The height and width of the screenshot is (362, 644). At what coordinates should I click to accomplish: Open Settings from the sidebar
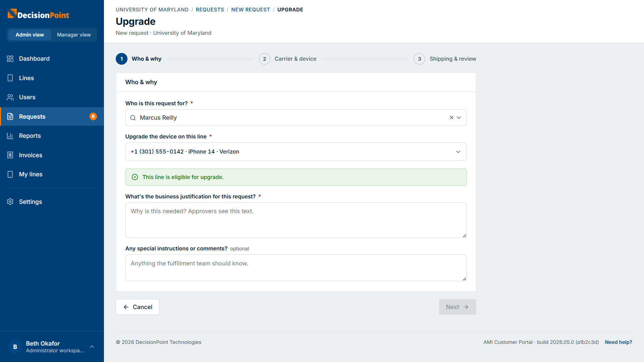click(x=52, y=202)
